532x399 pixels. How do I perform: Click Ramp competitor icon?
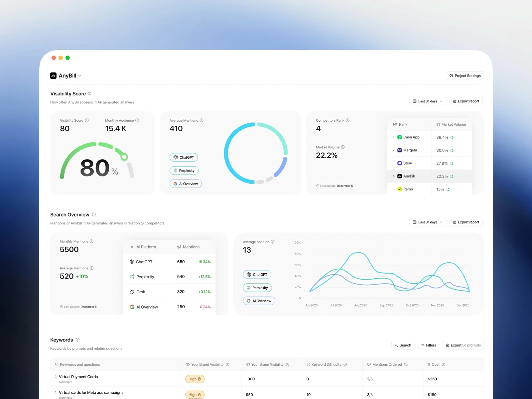[400, 189]
